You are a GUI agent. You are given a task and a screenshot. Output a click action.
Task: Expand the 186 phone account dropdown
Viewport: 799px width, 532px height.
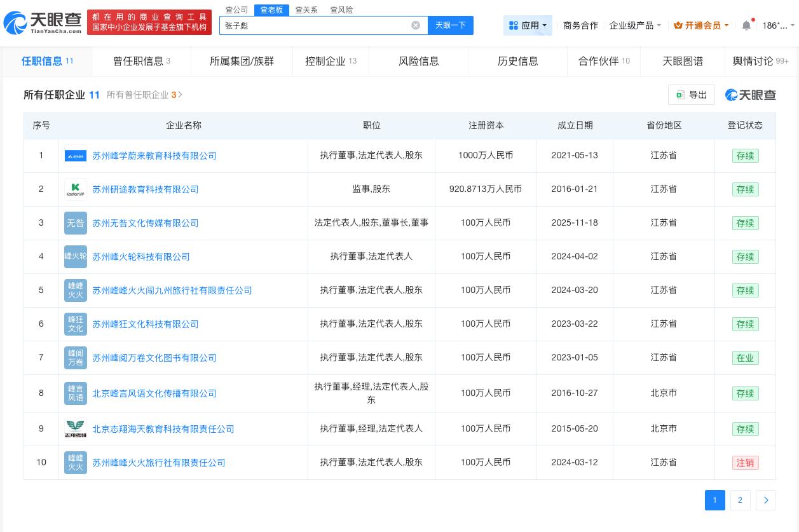click(x=777, y=25)
